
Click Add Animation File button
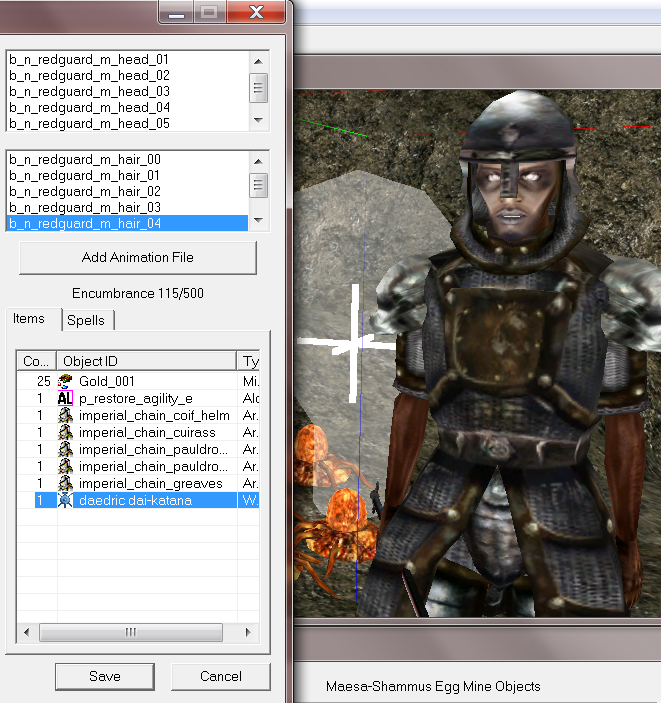[138, 257]
